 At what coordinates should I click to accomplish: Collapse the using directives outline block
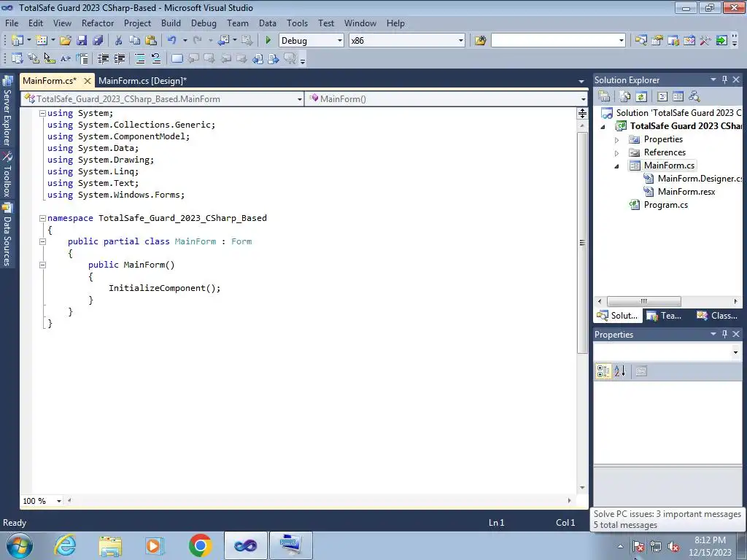coord(42,113)
